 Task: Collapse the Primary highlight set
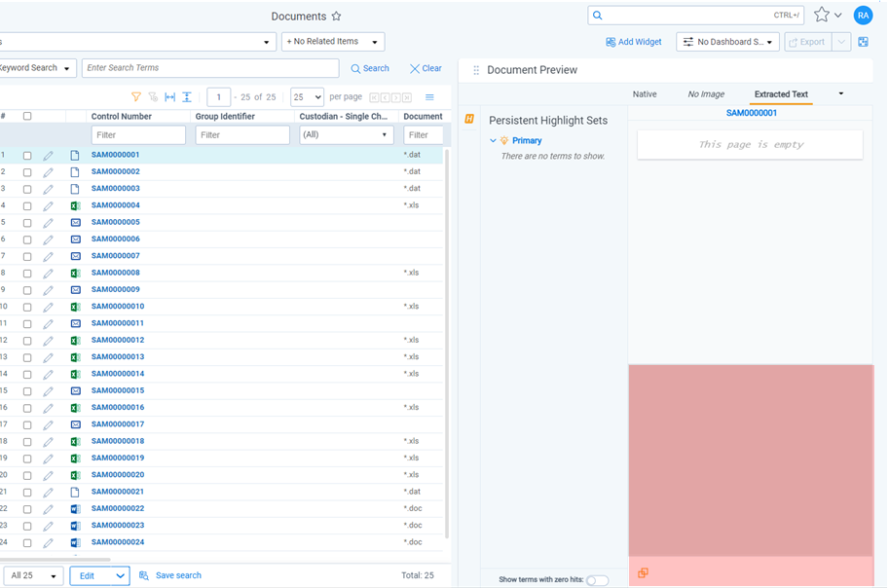coord(493,140)
